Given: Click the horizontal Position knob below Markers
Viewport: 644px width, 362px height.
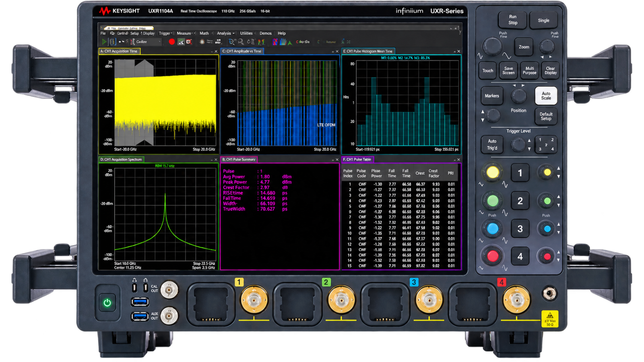Looking at the screenshot, I should point(519,96).
